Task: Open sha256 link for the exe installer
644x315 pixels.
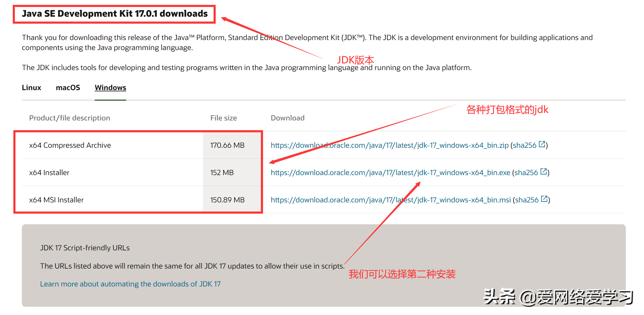Action: tap(526, 173)
